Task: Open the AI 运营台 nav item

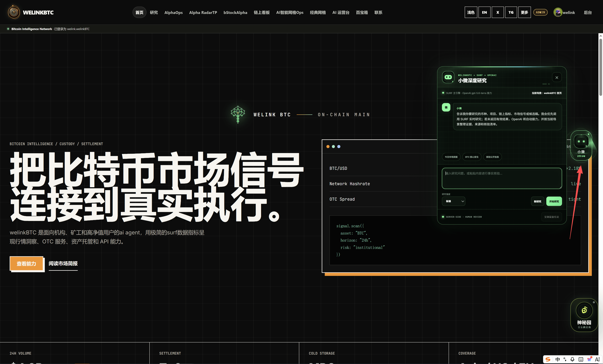Action: (x=341, y=12)
